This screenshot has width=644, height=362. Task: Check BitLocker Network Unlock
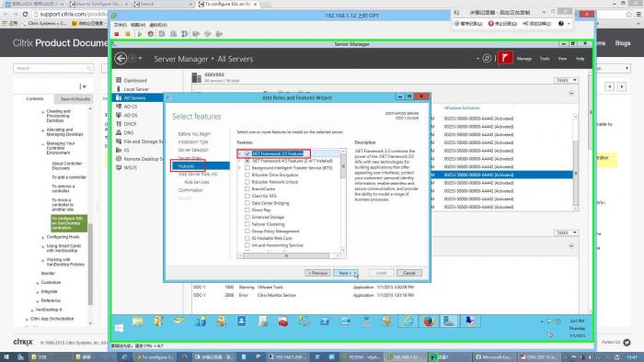click(247, 182)
